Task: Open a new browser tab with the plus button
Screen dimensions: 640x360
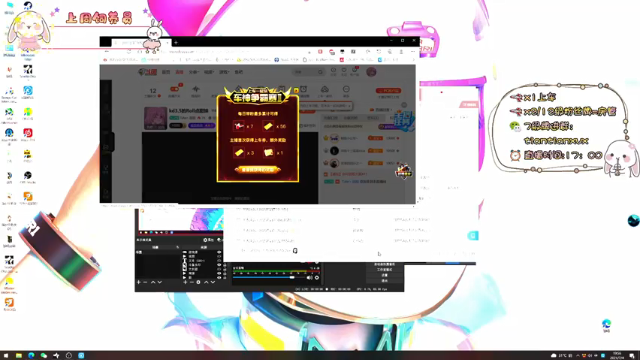Action: [176, 42]
